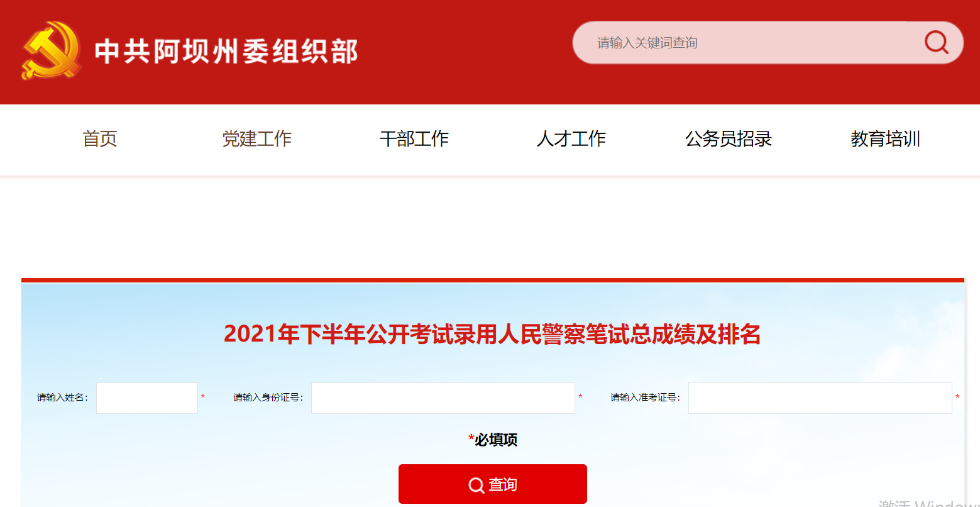Go to the 党建工作 section
The height and width of the screenshot is (507, 980).
pyautogui.click(x=257, y=139)
